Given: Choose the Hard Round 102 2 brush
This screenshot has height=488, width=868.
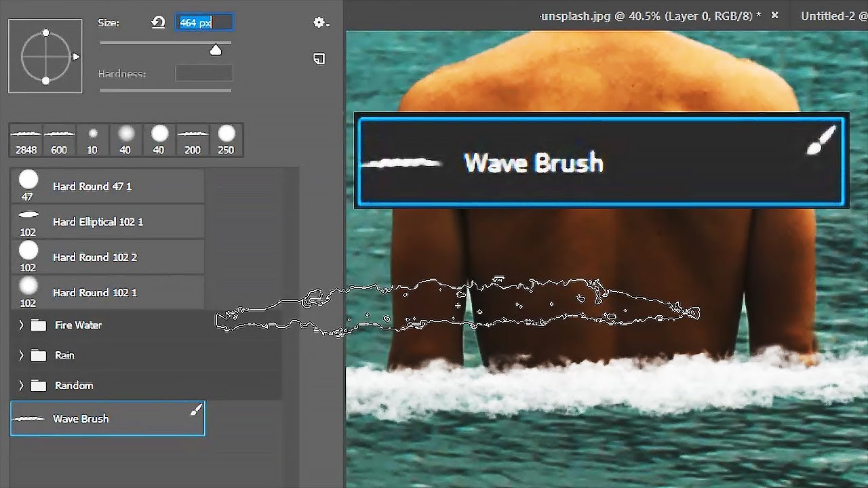Looking at the screenshot, I should pyautogui.click(x=108, y=257).
